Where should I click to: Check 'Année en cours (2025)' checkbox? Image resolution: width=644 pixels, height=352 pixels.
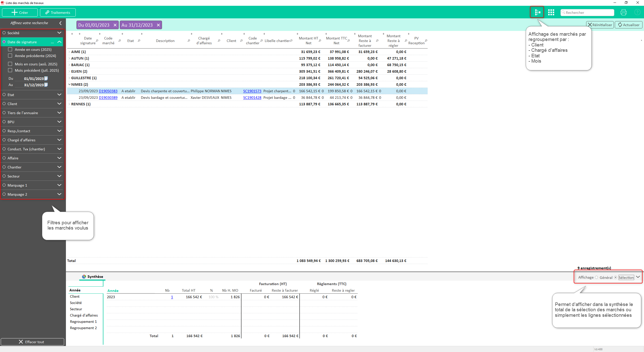[x=10, y=50]
